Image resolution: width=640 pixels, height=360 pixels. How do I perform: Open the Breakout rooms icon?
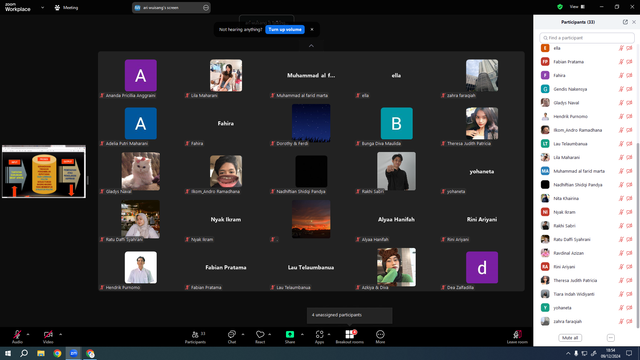pos(349,334)
